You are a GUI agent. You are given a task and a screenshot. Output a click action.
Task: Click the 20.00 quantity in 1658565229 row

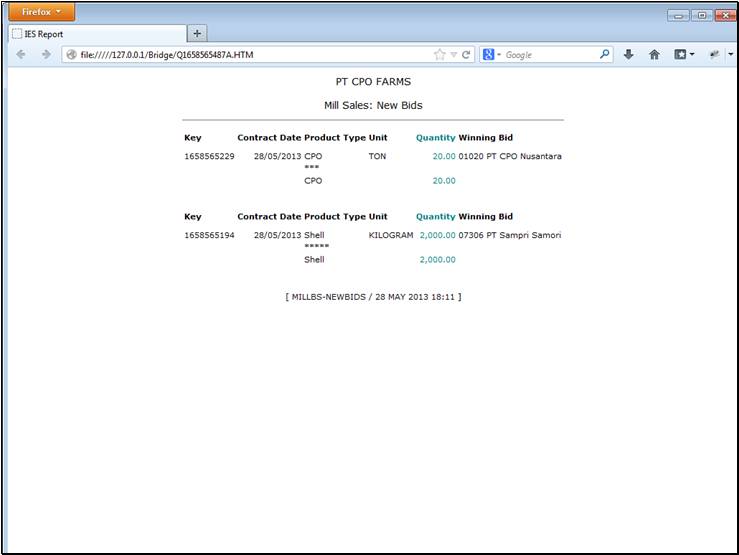click(x=444, y=156)
